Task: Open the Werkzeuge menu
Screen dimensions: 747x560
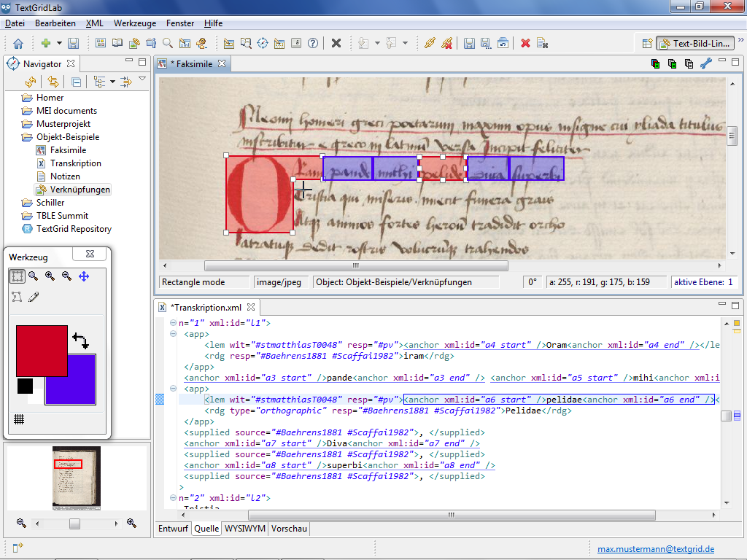Action: click(135, 23)
